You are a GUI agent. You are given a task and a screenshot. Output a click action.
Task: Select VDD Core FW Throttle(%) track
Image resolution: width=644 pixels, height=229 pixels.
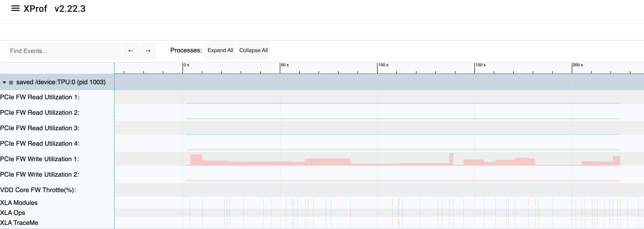point(38,190)
